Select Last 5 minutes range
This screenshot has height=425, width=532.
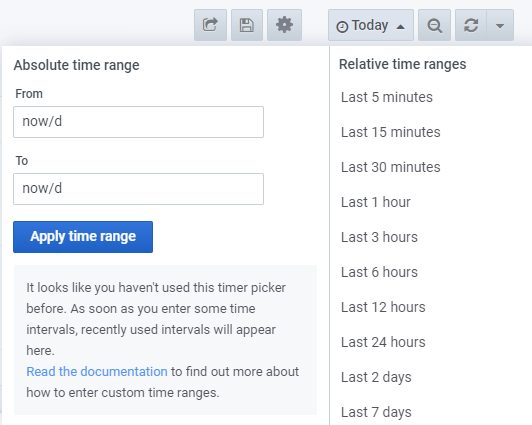pyautogui.click(x=387, y=97)
